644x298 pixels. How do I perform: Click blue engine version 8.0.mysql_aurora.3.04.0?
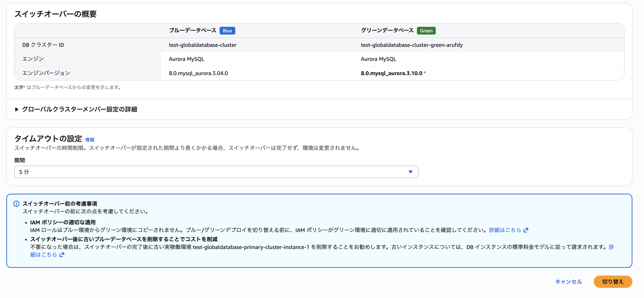click(198, 73)
